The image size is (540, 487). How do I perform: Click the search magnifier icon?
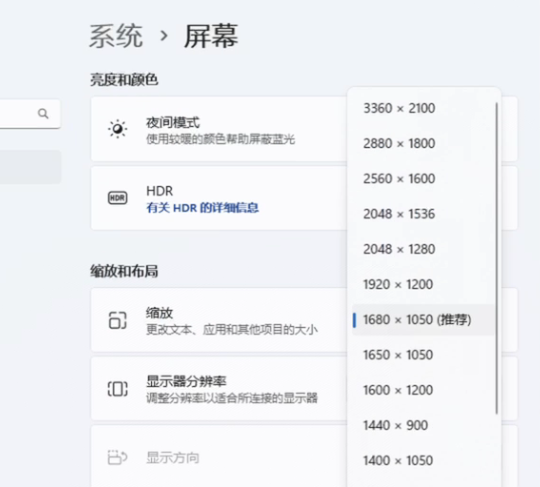click(x=43, y=113)
